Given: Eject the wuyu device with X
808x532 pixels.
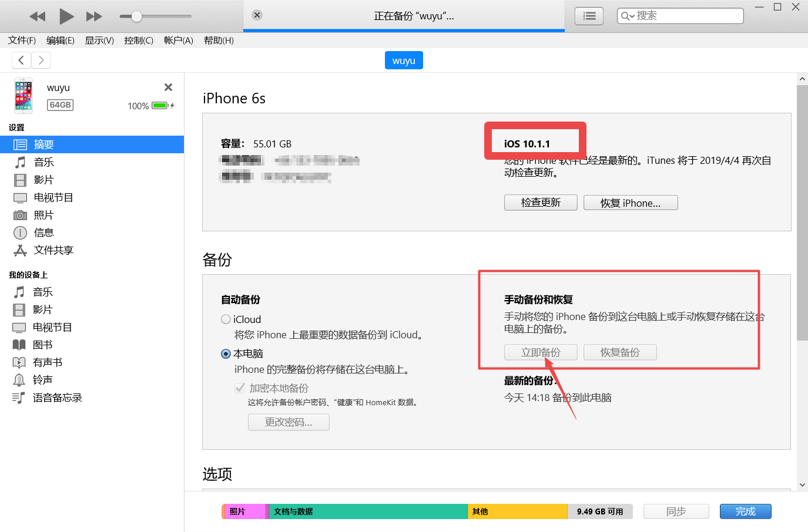Looking at the screenshot, I should pyautogui.click(x=168, y=87).
